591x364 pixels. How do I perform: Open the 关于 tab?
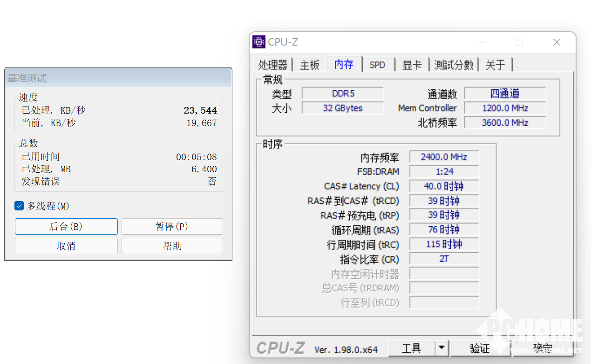495,65
